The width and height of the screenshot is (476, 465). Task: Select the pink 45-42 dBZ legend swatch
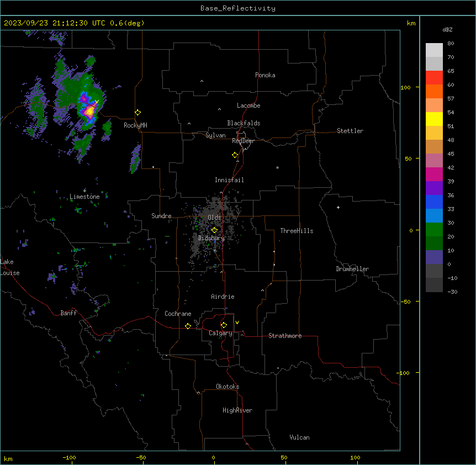434,161
